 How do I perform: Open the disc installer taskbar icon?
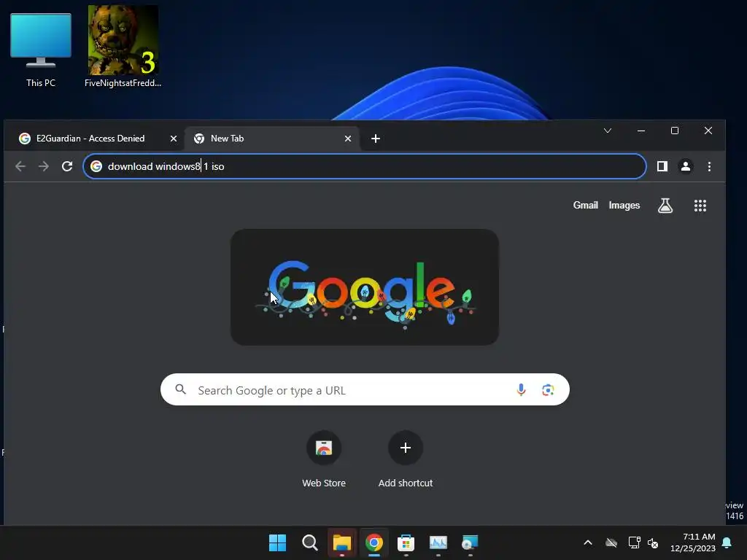(470, 542)
